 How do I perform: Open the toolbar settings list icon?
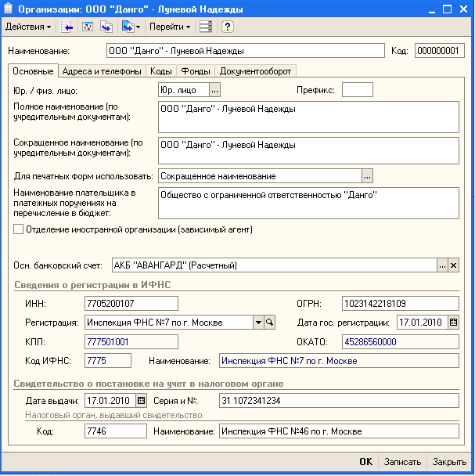pyautogui.click(x=206, y=27)
